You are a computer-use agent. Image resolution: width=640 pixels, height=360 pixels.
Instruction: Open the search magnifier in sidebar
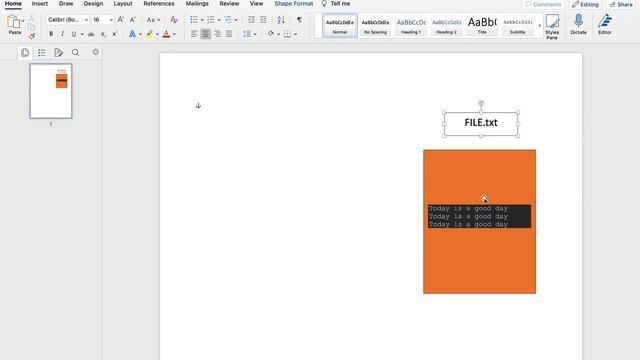[76, 53]
